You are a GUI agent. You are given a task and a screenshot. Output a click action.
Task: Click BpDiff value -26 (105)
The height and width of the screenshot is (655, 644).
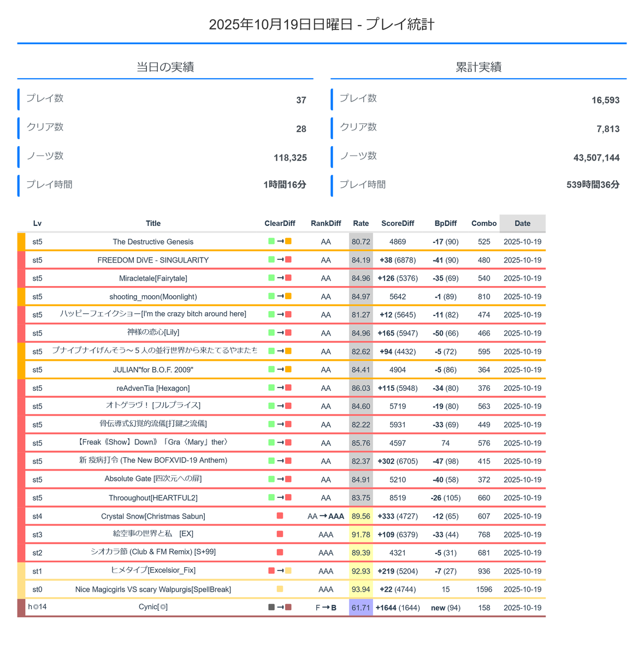pos(446,498)
